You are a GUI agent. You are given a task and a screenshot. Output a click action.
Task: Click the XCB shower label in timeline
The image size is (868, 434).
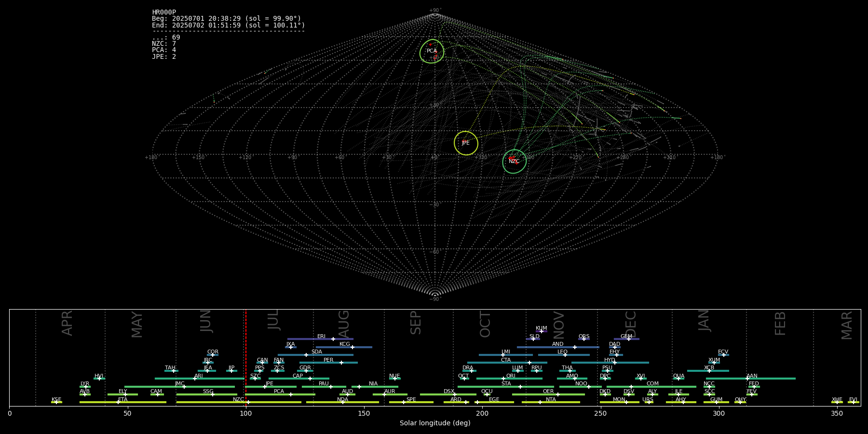[x=709, y=368]
